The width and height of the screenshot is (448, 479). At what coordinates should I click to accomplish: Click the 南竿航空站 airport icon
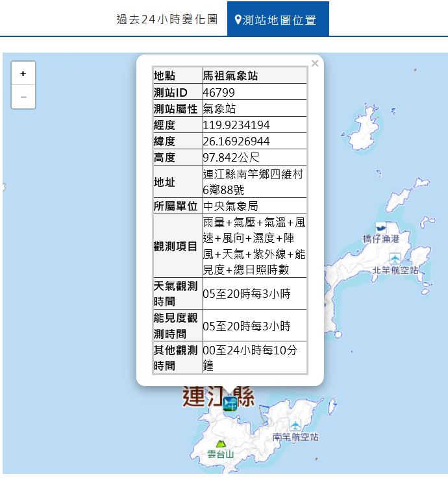(x=295, y=425)
